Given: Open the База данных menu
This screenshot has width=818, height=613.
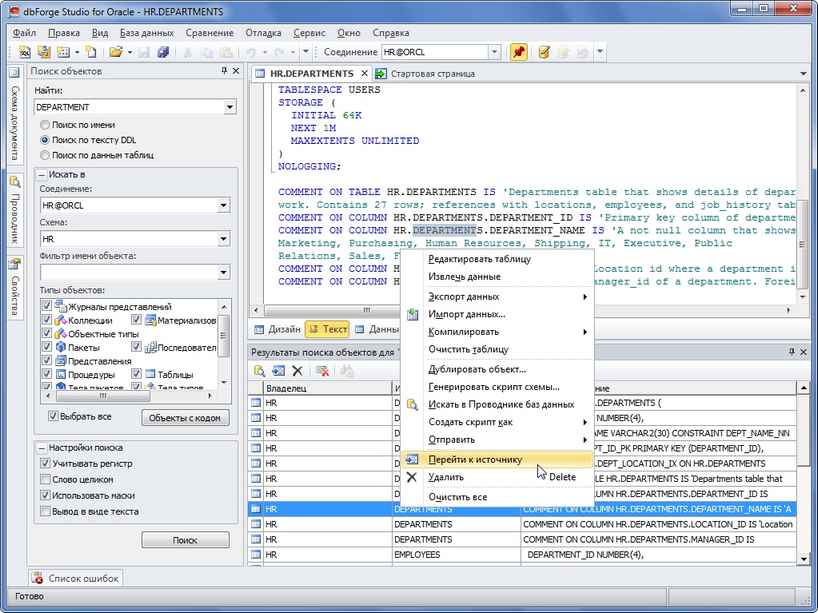Looking at the screenshot, I should coord(147,33).
